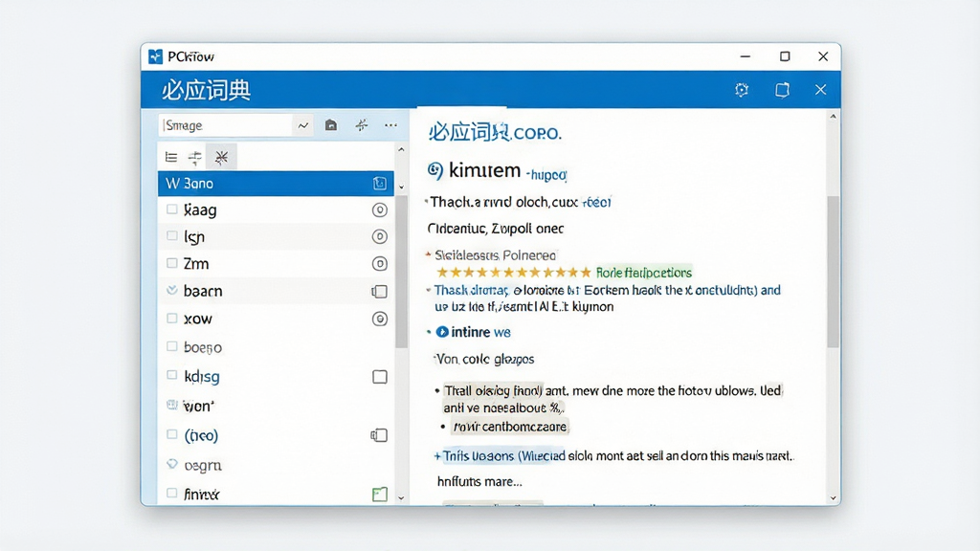Click the content pane scrollbar thumb
The image size is (980, 551).
point(834,272)
